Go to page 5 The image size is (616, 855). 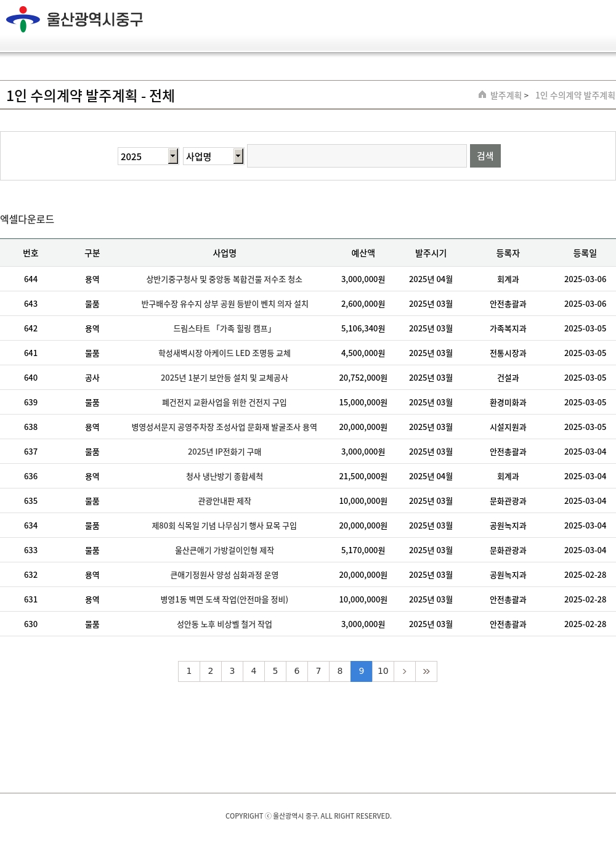pyautogui.click(x=275, y=671)
